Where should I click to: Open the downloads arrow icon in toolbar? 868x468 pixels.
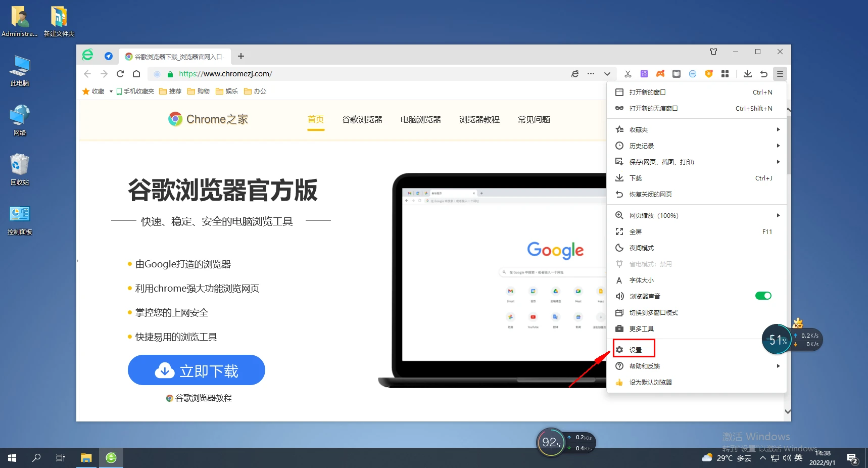tap(748, 74)
